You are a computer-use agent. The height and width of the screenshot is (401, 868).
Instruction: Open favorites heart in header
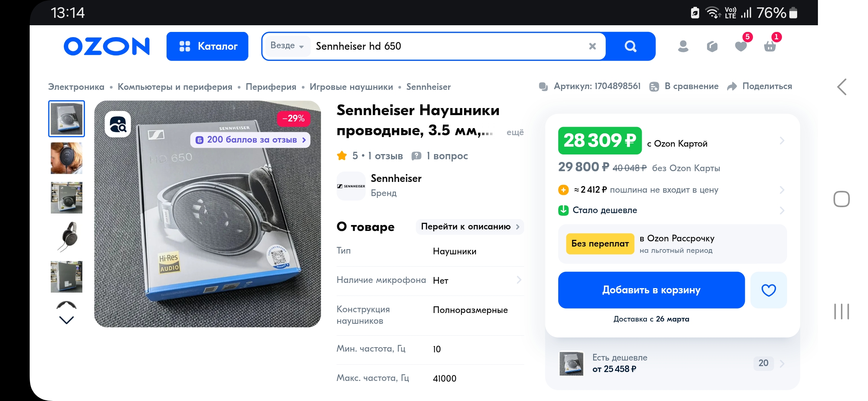[741, 46]
